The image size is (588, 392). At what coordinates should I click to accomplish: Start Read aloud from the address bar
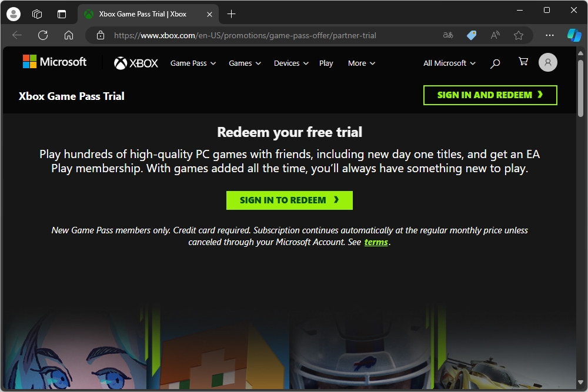click(x=495, y=35)
